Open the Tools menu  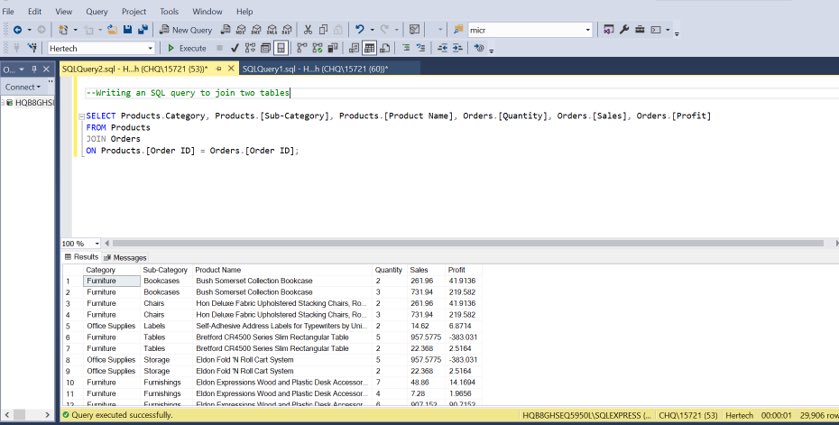pos(169,11)
